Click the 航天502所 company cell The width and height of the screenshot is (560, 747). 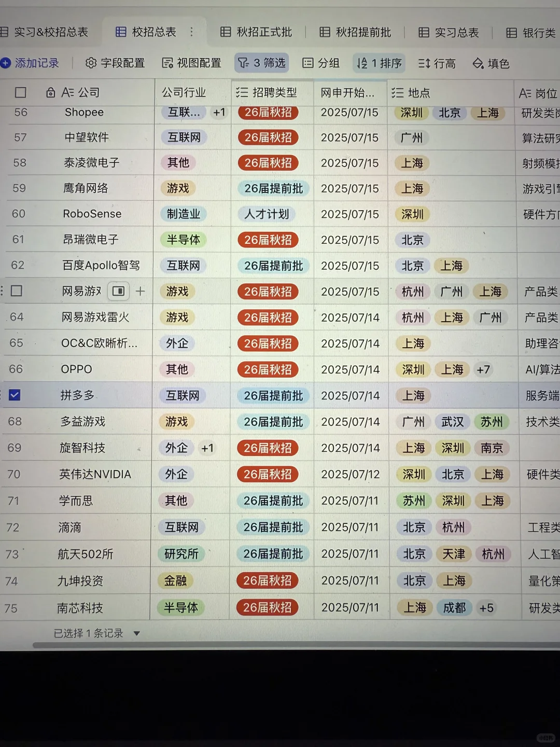86,554
